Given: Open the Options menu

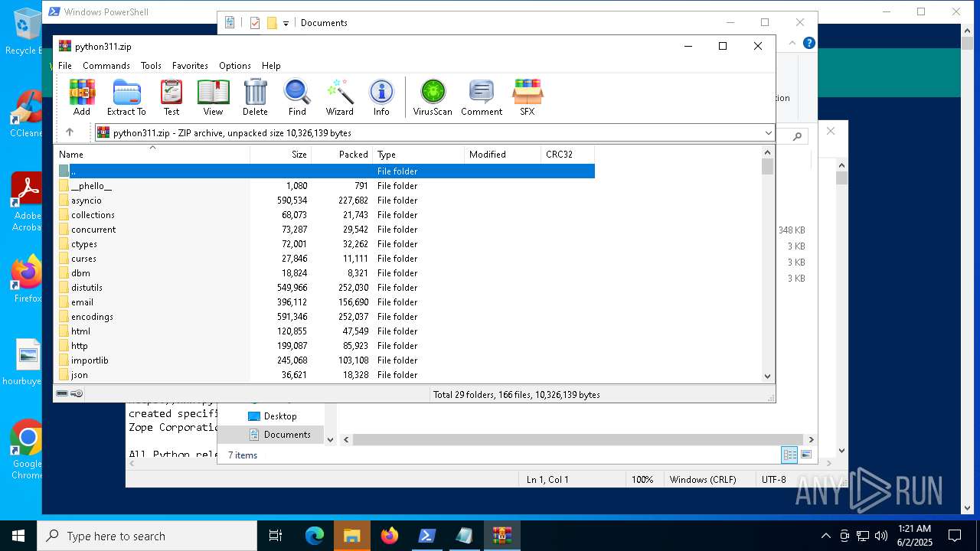Looking at the screenshot, I should [235, 66].
